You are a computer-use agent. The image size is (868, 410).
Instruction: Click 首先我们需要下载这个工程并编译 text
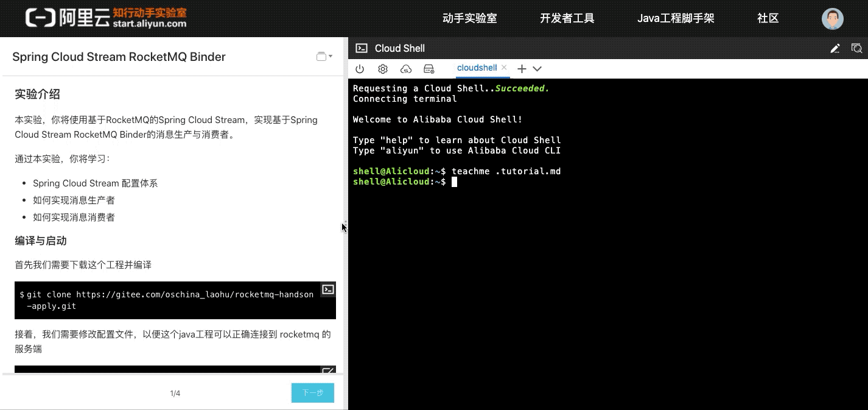pyautogui.click(x=83, y=265)
